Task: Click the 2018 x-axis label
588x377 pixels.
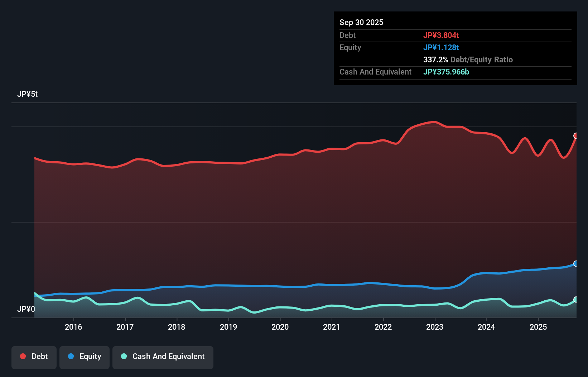Action: pos(177,327)
